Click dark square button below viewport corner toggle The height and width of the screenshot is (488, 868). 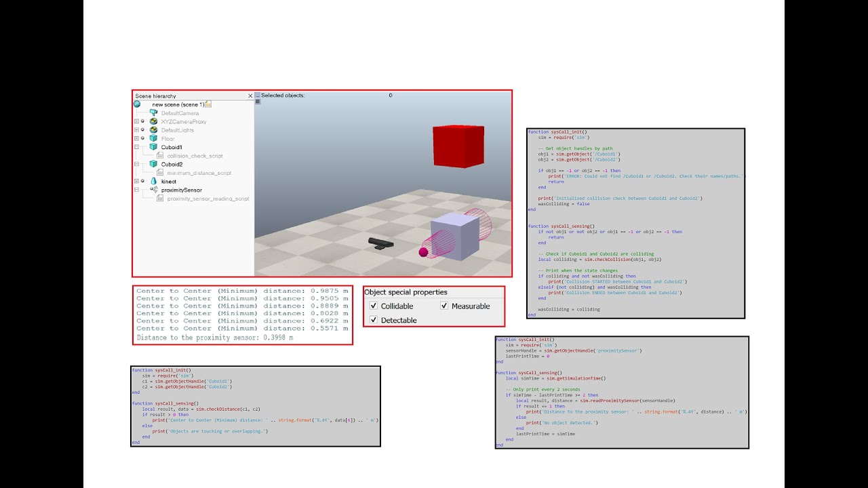[x=258, y=101]
